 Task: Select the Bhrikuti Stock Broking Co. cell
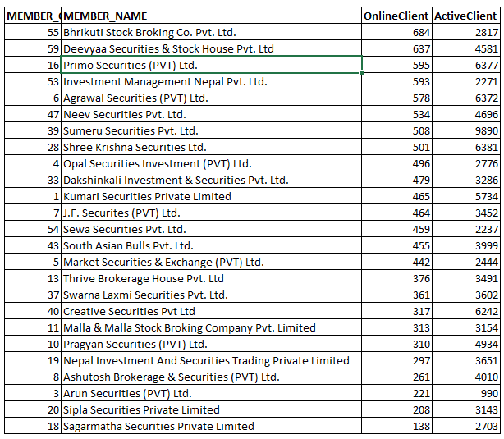pos(211,32)
